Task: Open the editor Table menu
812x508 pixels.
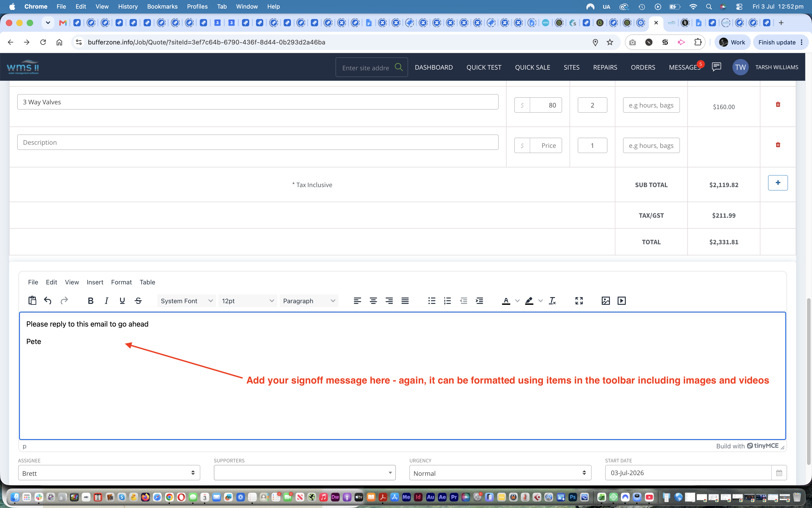Action: pyautogui.click(x=147, y=282)
